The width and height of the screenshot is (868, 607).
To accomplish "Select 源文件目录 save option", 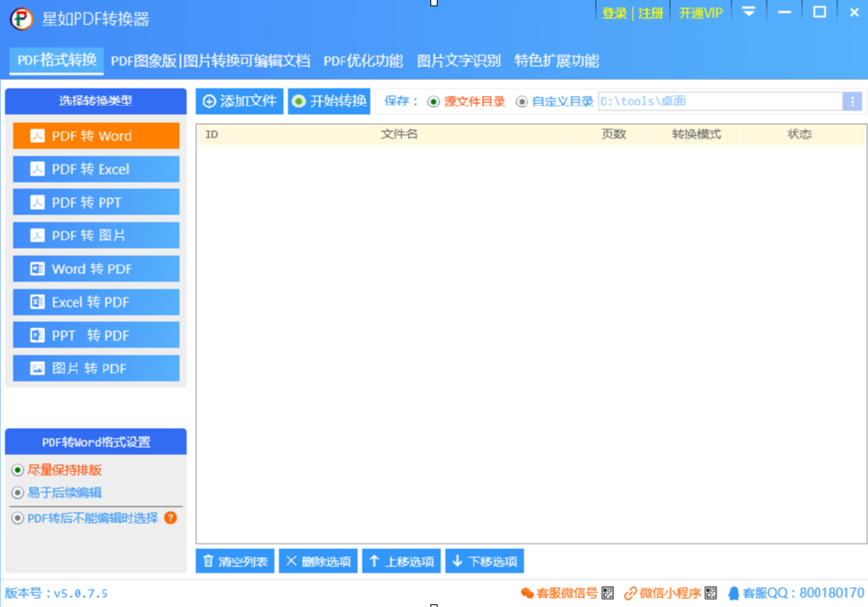I will (x=434, y=101).
